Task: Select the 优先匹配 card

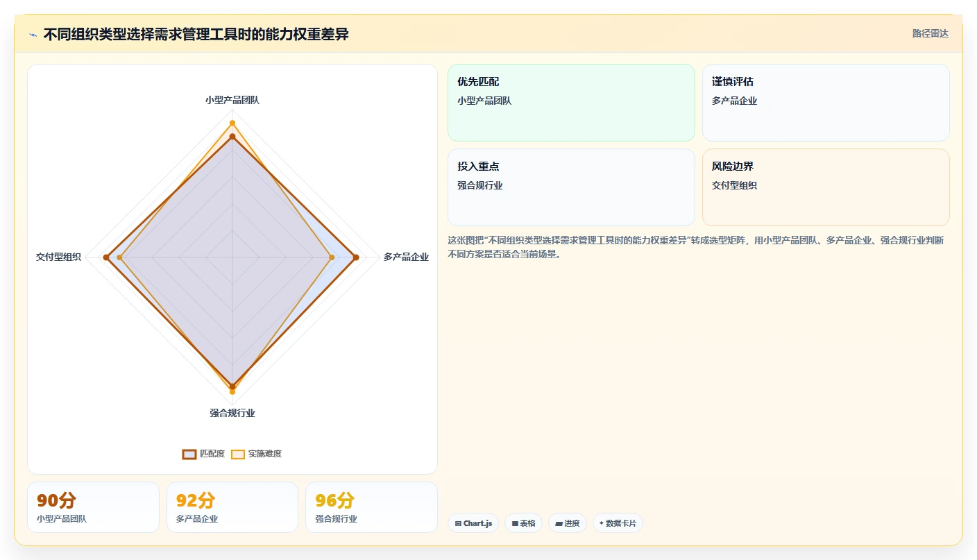Action: tap(571, 103)
